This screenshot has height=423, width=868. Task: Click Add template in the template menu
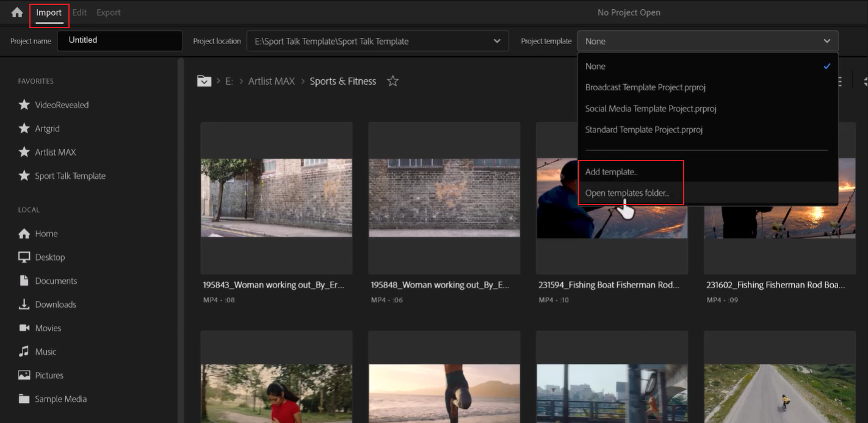point(612,172)
